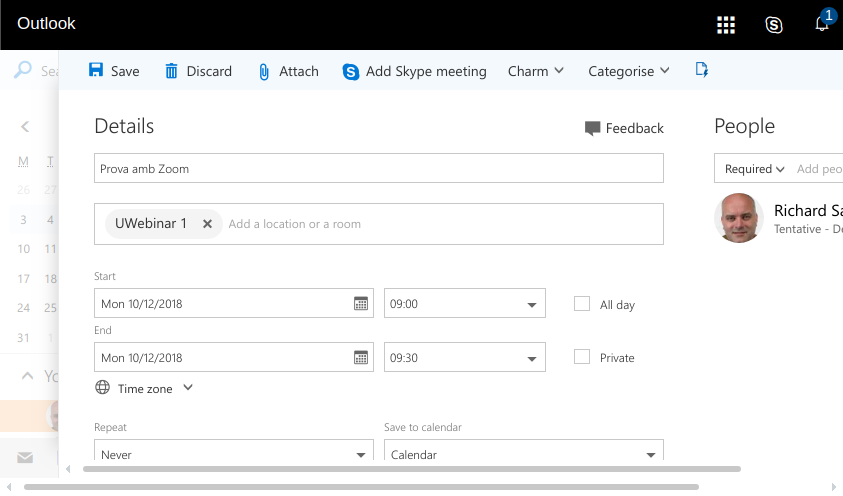Open Skype from the header icon

tap(774, 25)
